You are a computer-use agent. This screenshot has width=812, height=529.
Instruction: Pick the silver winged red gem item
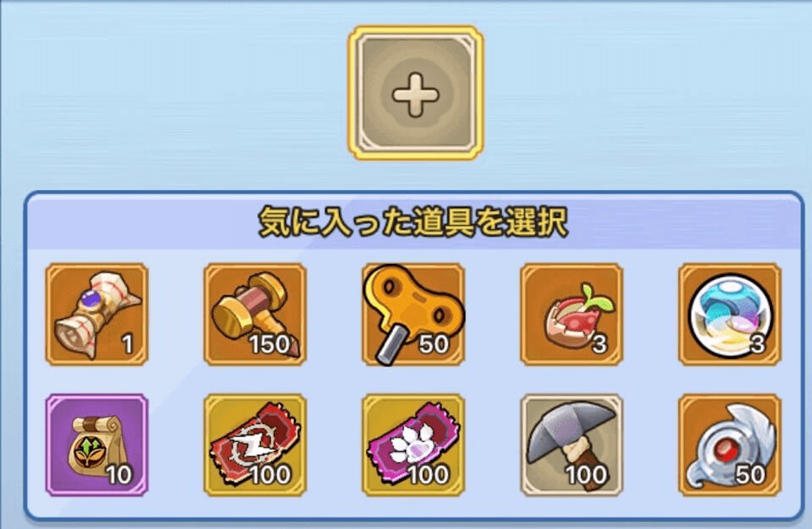pyautogui.click(x=730, y=445)
